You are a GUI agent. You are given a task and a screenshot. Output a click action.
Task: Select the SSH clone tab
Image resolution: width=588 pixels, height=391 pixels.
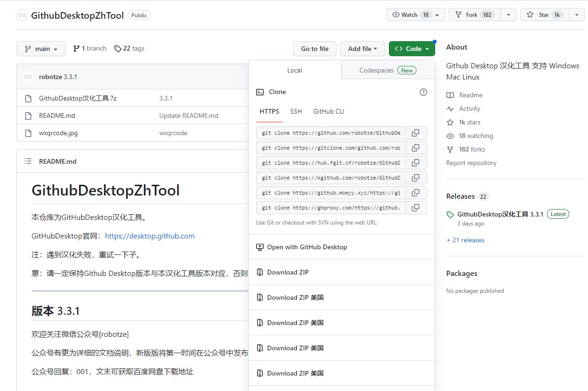[x=296, y=111]
